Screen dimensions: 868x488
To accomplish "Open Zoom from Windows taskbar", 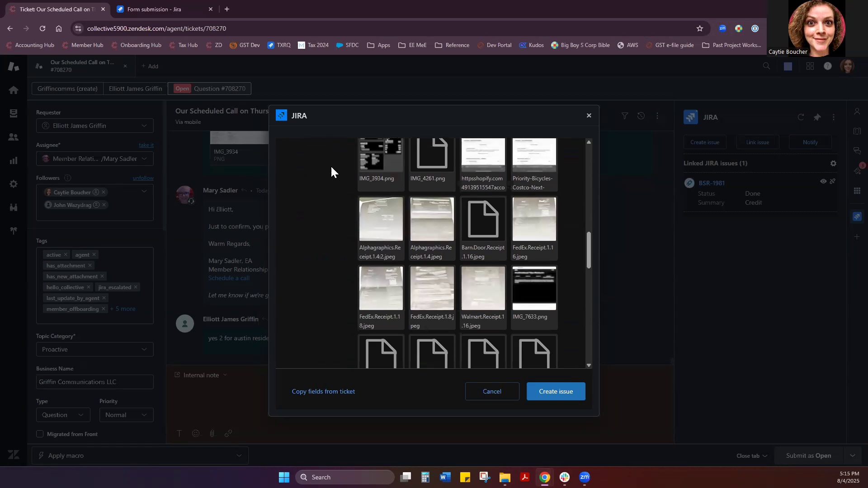I will 585,477.
